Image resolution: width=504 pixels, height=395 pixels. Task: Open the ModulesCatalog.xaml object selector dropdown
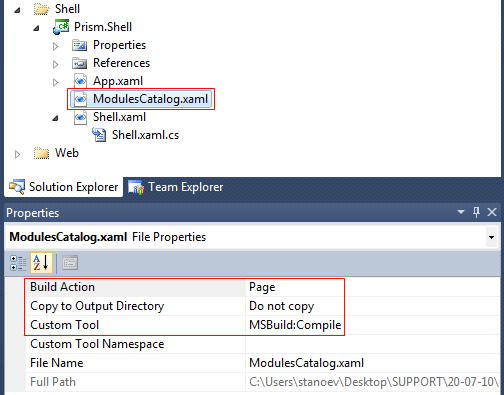[491, 237]
